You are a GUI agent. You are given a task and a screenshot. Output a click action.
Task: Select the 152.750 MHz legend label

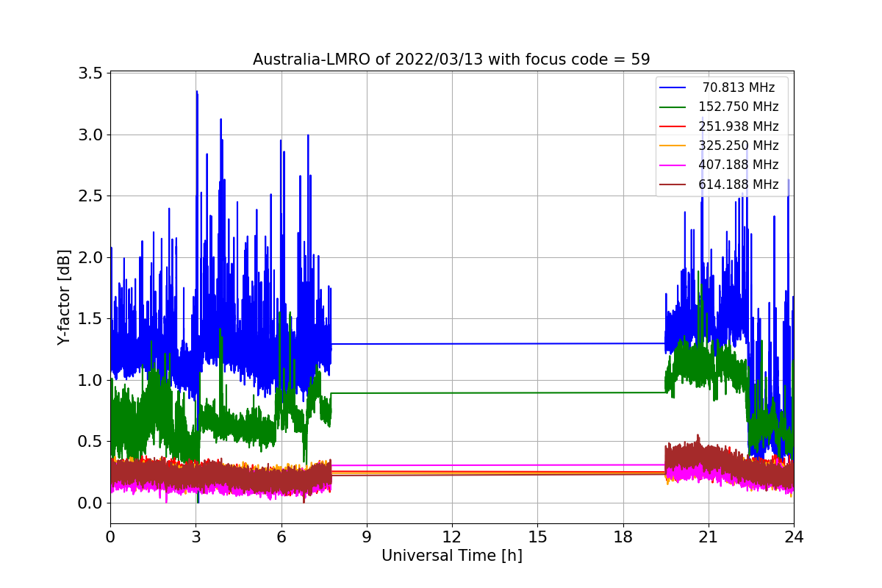[739, 107]
